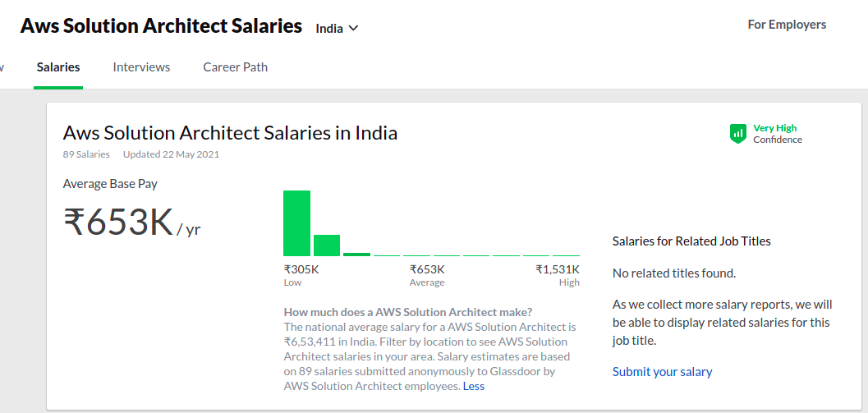The height and width of the screenshot is (413, 868).
Task: Select the Salaries tab
Action: (58, 67)
